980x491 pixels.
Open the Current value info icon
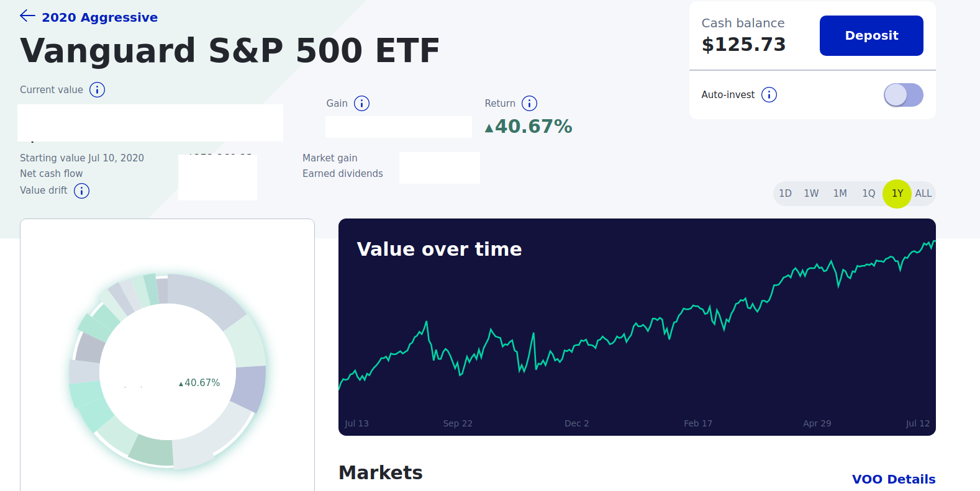tap(97, 90)
